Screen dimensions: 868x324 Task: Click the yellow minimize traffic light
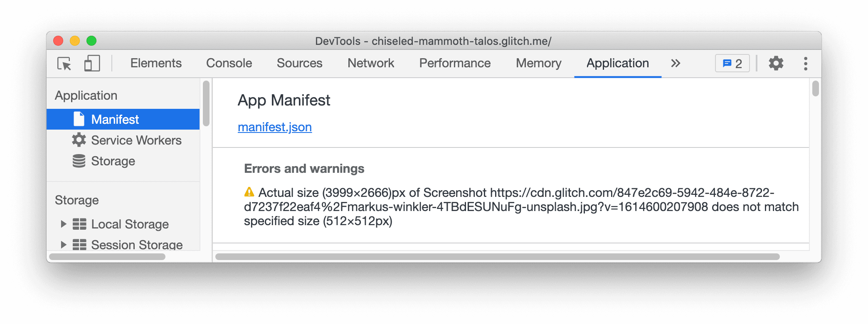click(x=75, y=41)
